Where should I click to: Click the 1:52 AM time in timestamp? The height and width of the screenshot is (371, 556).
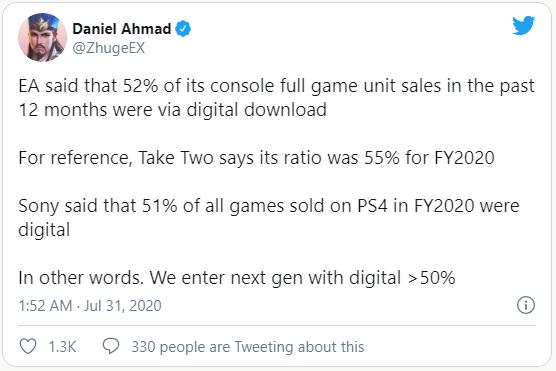(x=45, y=305)
